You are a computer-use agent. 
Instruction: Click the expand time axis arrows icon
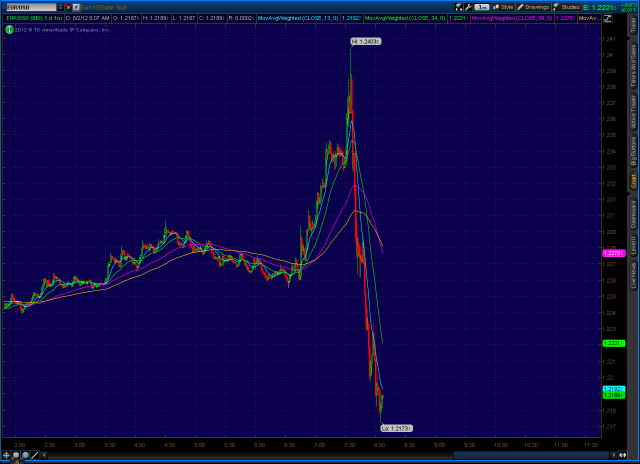622,455
